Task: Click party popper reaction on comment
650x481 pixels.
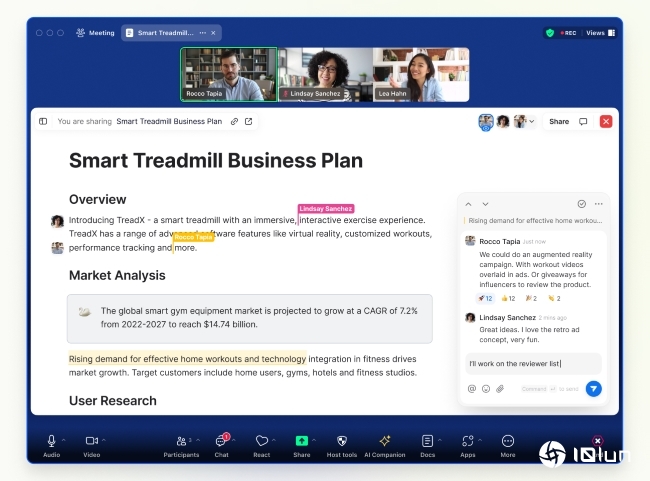Action: click(x=531, y=298)
